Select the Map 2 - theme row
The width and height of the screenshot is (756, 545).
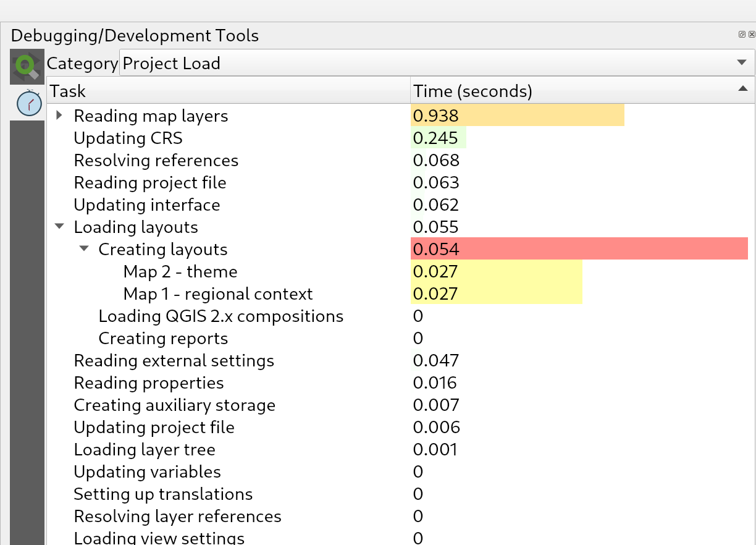coord(180,272)
